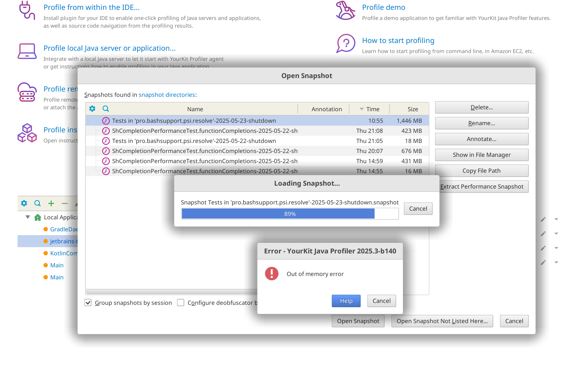Select the first Main application entry

tap(57, 265)
